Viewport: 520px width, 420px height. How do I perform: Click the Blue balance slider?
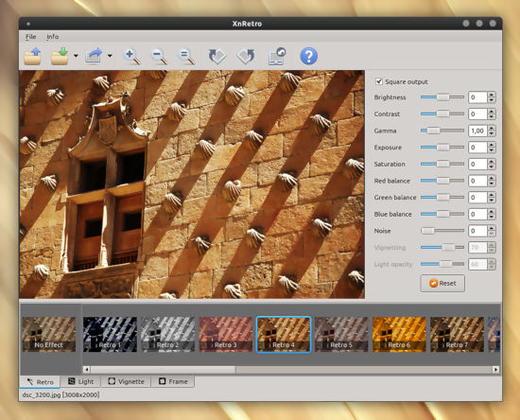point(442,214)
